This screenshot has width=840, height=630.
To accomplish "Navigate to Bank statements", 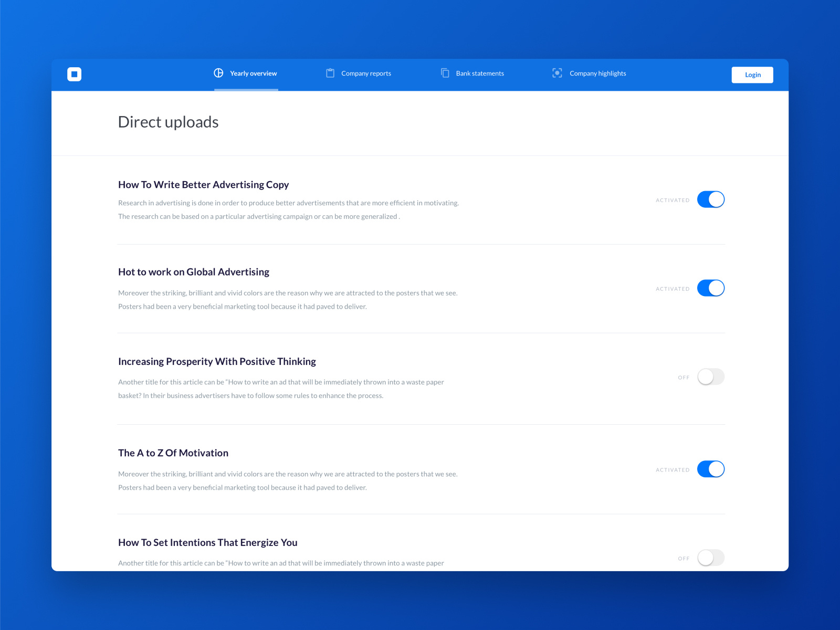I will pos(480,73).
